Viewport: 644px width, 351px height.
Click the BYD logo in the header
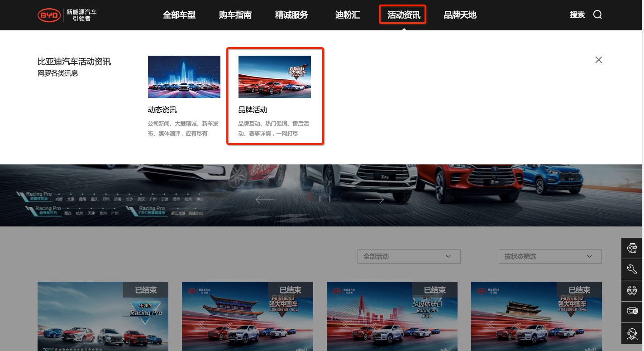pos(49,15)
